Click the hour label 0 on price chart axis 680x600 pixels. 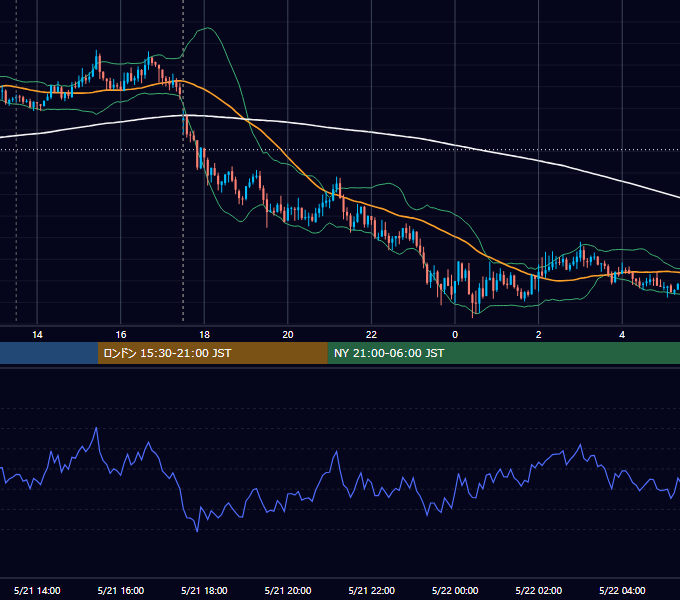coord(455,334)
